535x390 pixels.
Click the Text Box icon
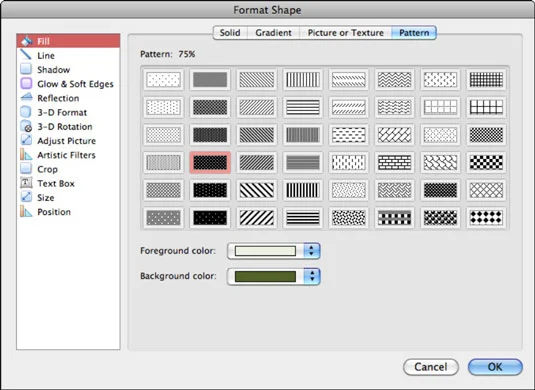pos(26,183)
